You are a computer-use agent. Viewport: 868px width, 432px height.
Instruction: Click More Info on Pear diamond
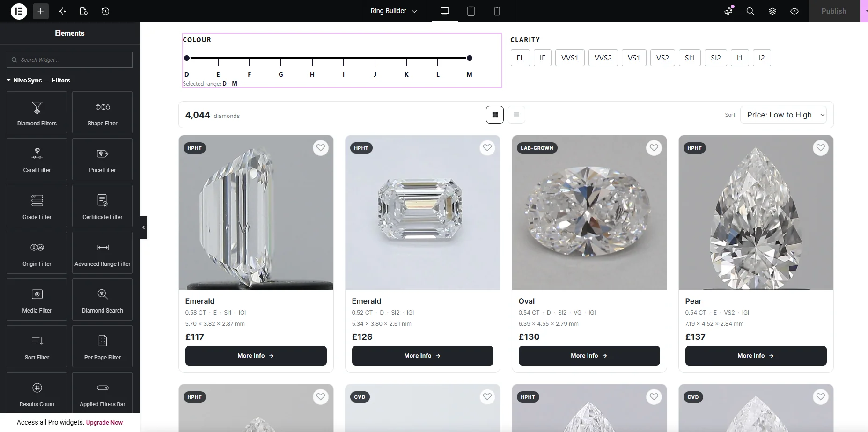pyautogui.click(x=756, y=356)
